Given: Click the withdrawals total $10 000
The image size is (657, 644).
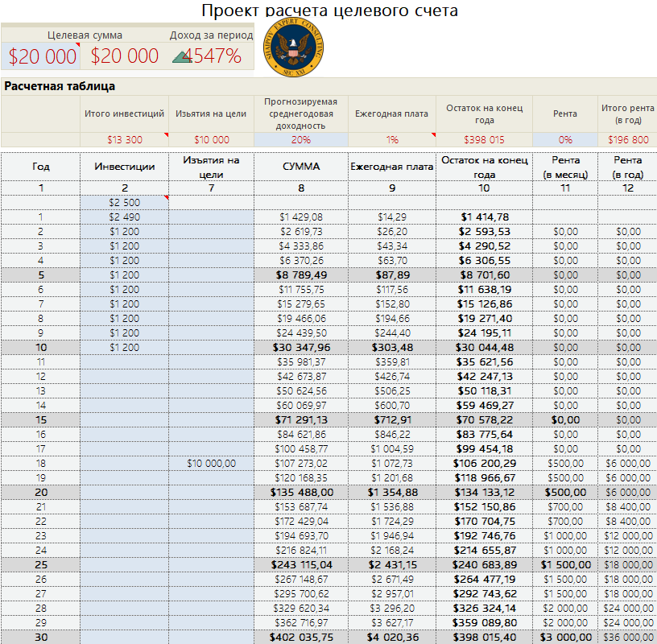Looking at the screenshot, I should (x=211, y=139).
